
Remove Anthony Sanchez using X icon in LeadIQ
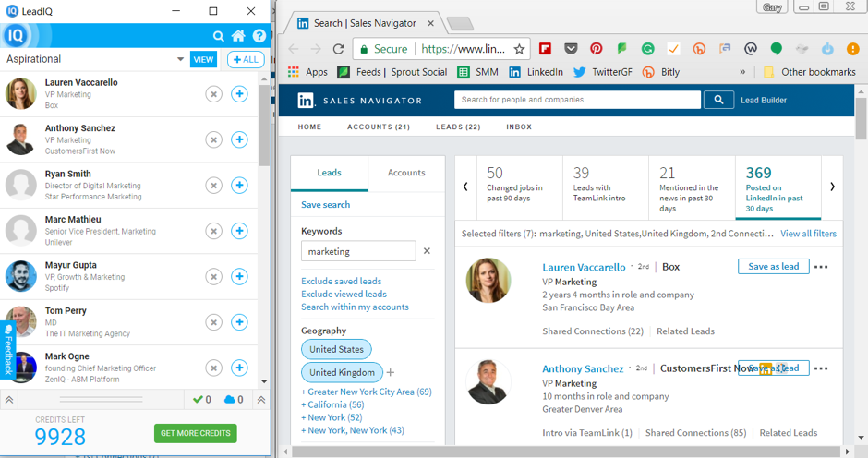(213, 139)
